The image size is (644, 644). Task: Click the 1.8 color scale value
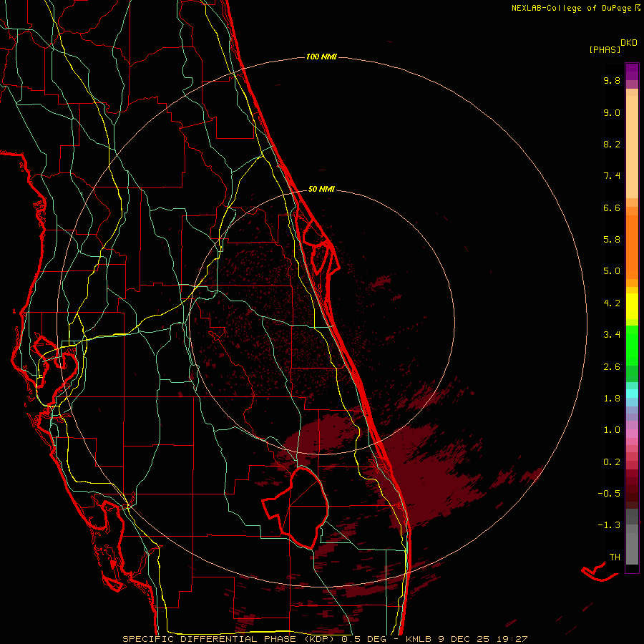[612, 399]
